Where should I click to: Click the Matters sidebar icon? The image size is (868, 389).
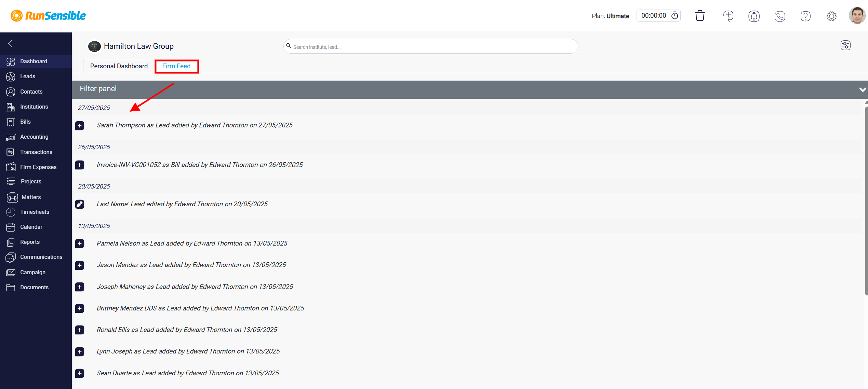[12, 197]
